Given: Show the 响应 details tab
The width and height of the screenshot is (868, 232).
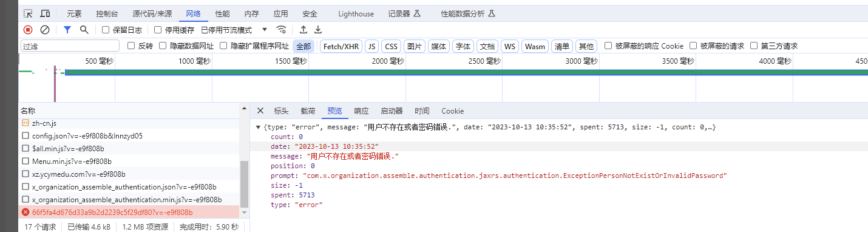Looking at the screenshot, I should [361, 111].
